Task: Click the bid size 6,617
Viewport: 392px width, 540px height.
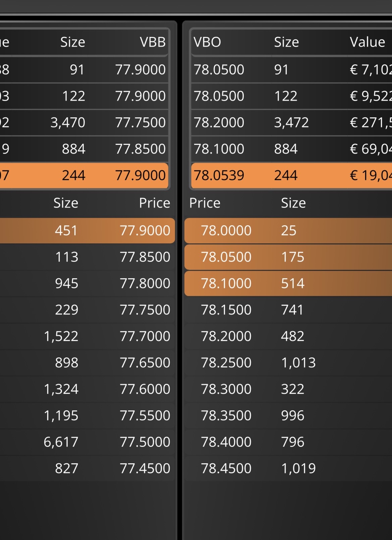Action: [61, 442]
